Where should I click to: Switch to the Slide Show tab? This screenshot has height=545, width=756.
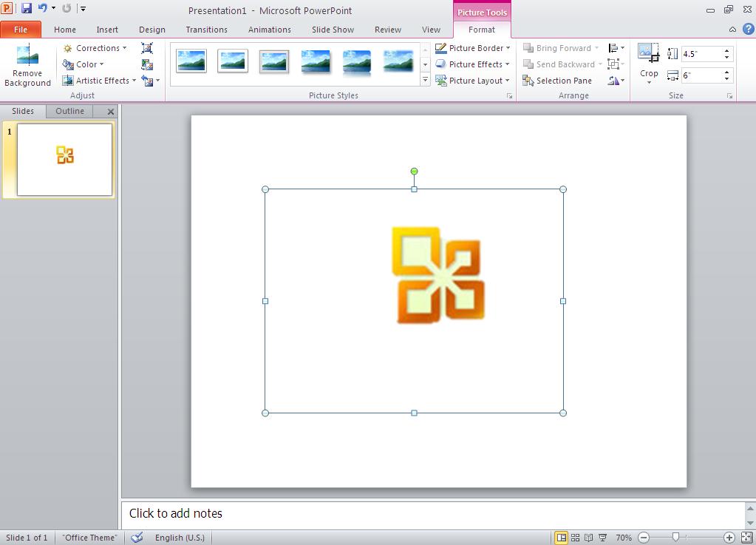tap(333, 30)
